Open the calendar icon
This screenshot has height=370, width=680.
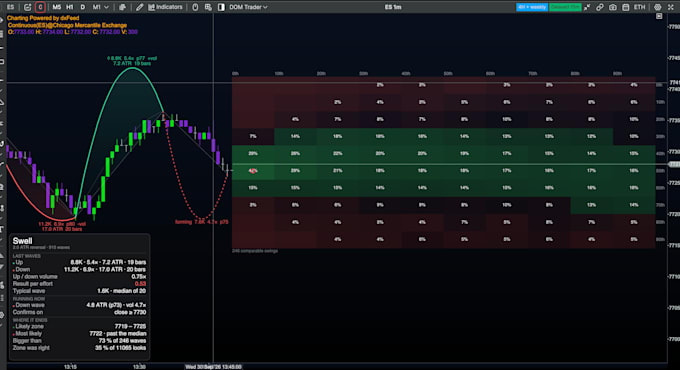coord(626,7)
